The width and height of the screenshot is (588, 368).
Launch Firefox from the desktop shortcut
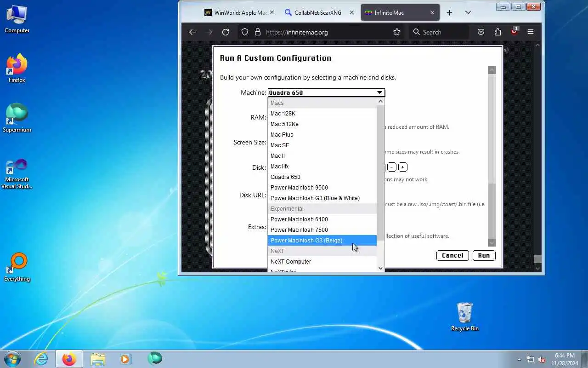(x=17, y=69)
